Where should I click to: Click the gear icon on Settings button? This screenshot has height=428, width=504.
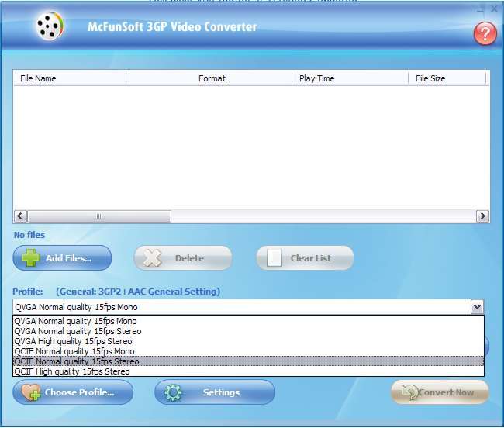pos(172,392)
